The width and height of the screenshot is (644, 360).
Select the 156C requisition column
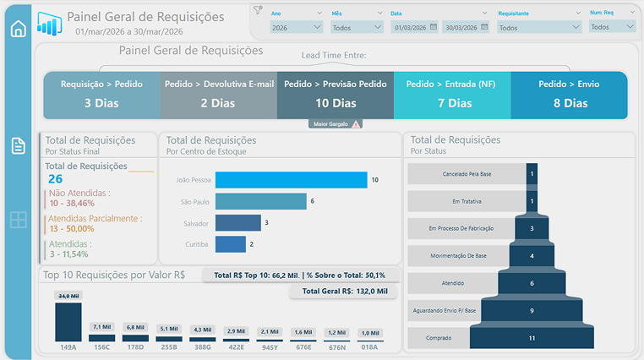click(102, 338)
